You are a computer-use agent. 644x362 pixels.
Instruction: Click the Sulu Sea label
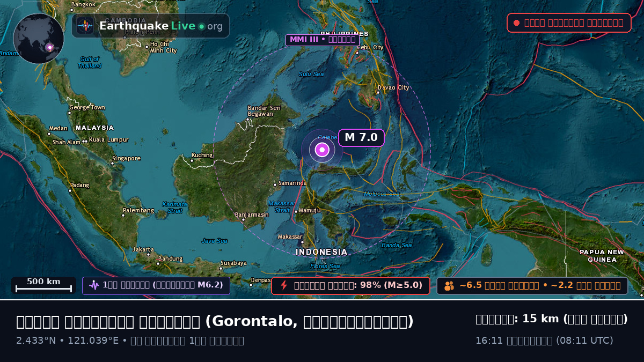[x=311, y=74]
